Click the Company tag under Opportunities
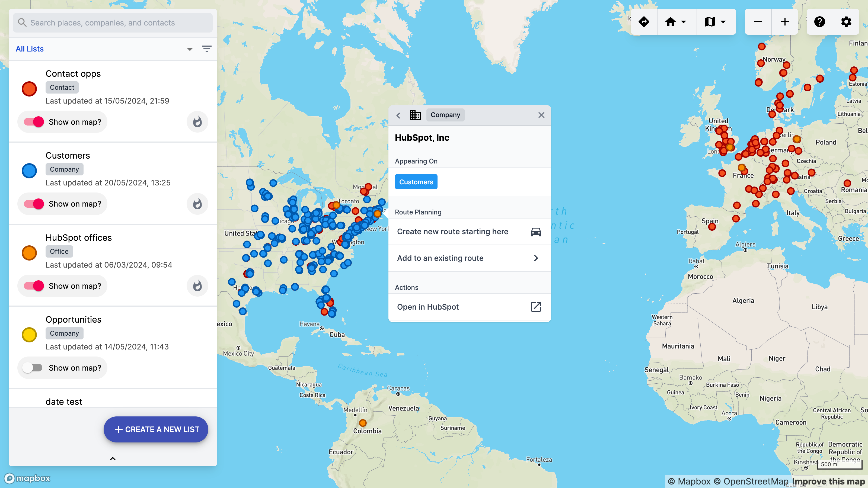Viewport: 868px width, 488px height. click(64, 333)
